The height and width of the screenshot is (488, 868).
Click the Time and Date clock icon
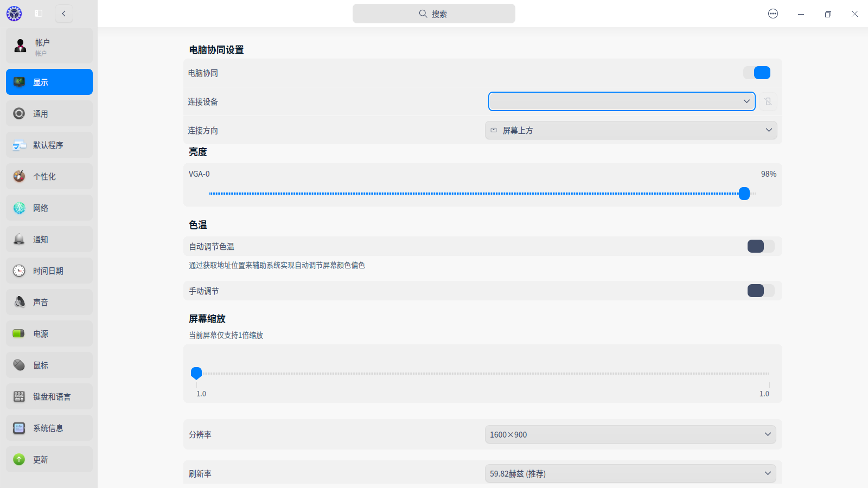click(x=19, y=271)
